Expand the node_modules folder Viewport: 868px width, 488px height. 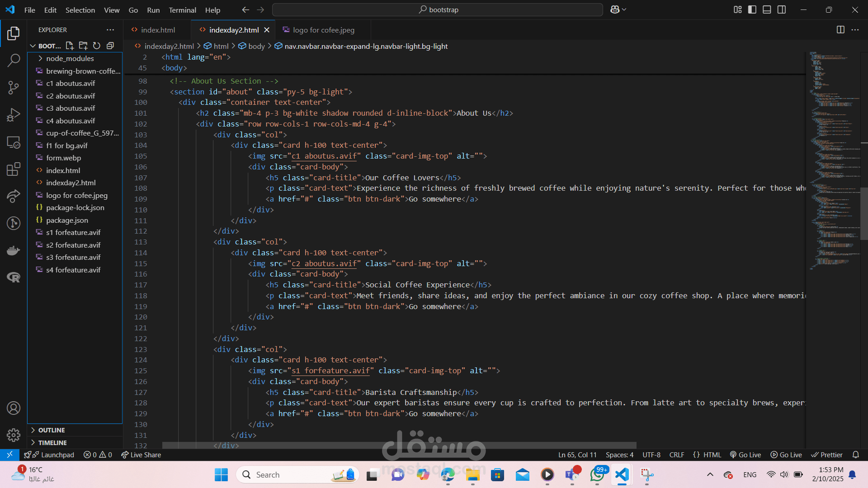click(x=70, y=58)
